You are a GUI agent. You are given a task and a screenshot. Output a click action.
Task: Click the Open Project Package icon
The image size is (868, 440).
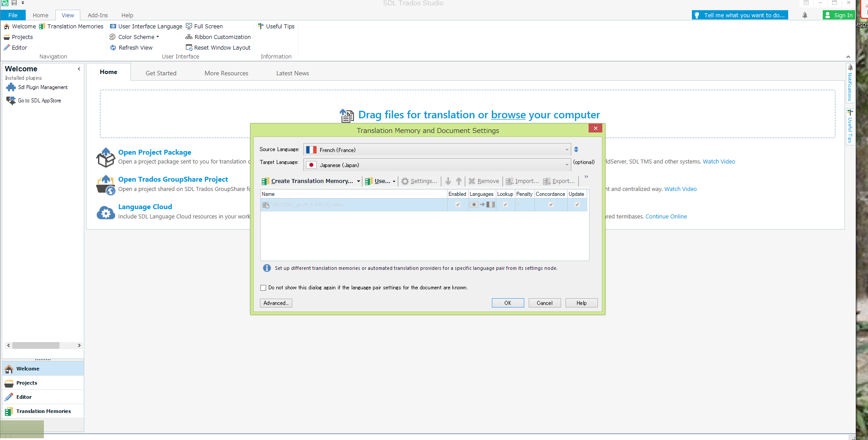point(106,157)
